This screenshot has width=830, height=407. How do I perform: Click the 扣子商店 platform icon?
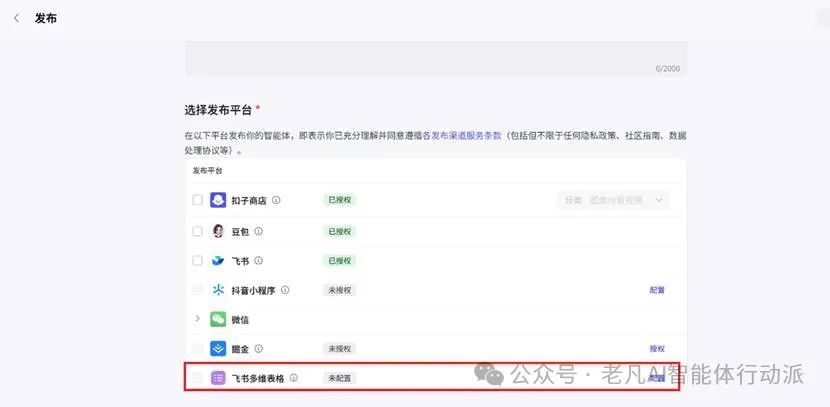(218, 200)
